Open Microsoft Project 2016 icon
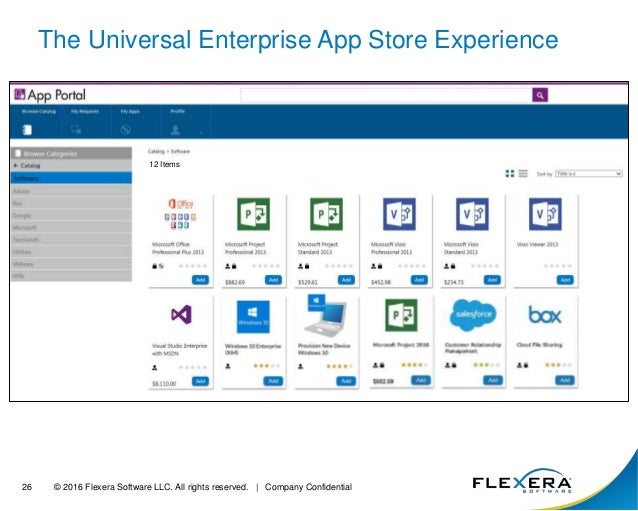Viewport: 638px width, 511px height. 401,315
